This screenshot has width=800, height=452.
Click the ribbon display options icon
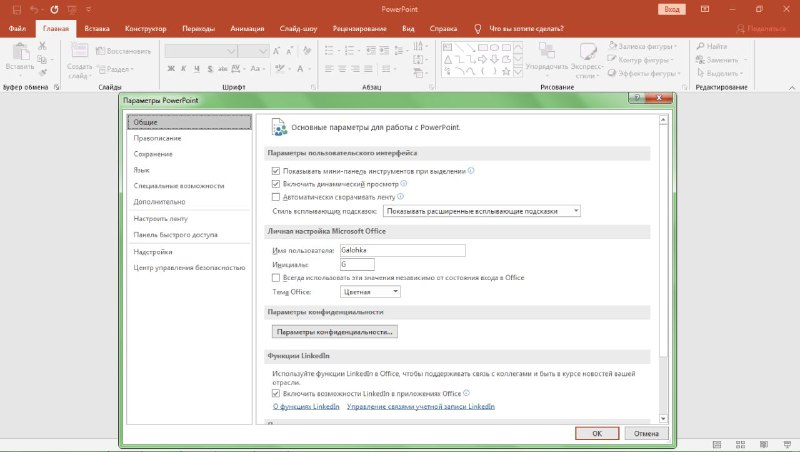coord(705,9)
